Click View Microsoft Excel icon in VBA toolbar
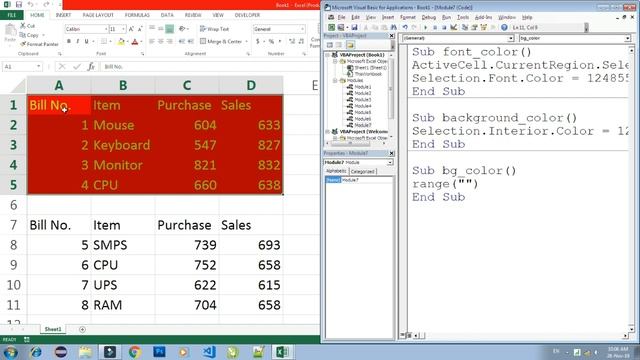This screenshot has height=360, width=640. 331,27
